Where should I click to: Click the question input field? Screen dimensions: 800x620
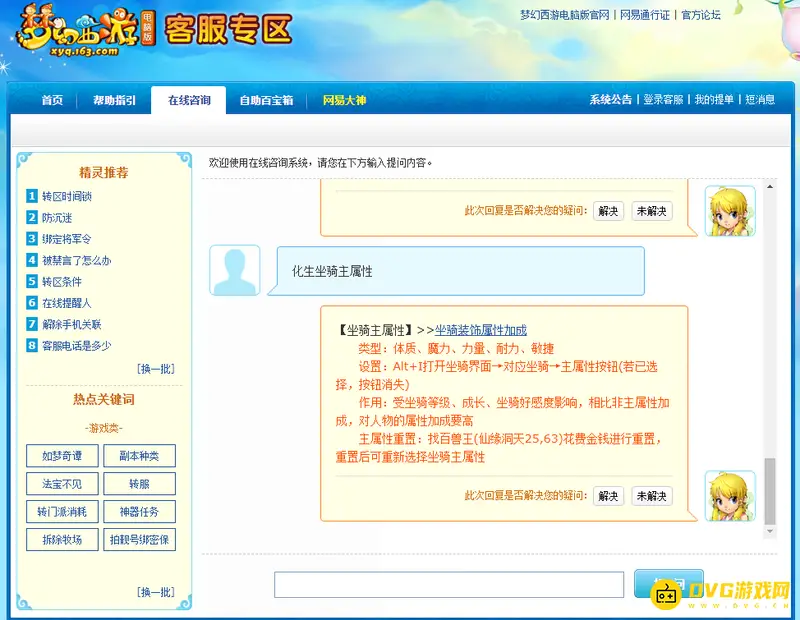tap(449, 584)
